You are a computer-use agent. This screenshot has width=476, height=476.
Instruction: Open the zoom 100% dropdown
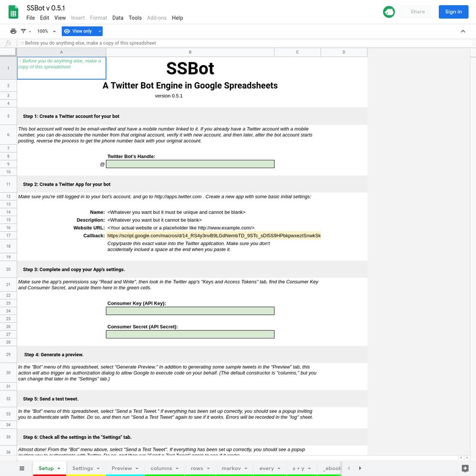pos(47,31)
